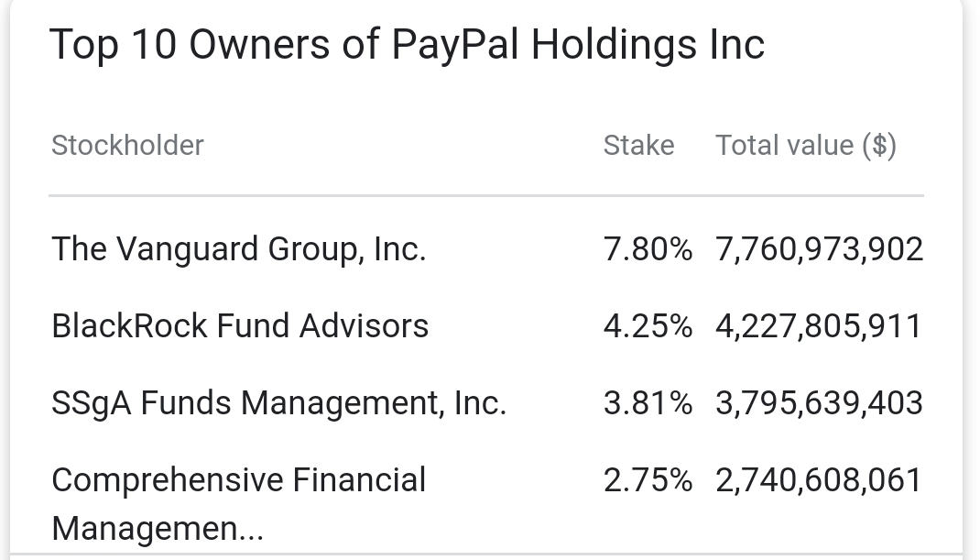Select the Comprehensive Financial stockholder name
This screenshot has width=980, height=560.
pos(238,479)
